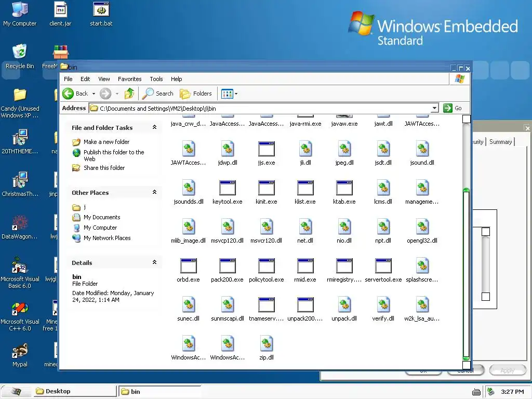Open the j folder link
Image resolution: width=532 pixels, height=399 pixels.
tap(85, 207)
